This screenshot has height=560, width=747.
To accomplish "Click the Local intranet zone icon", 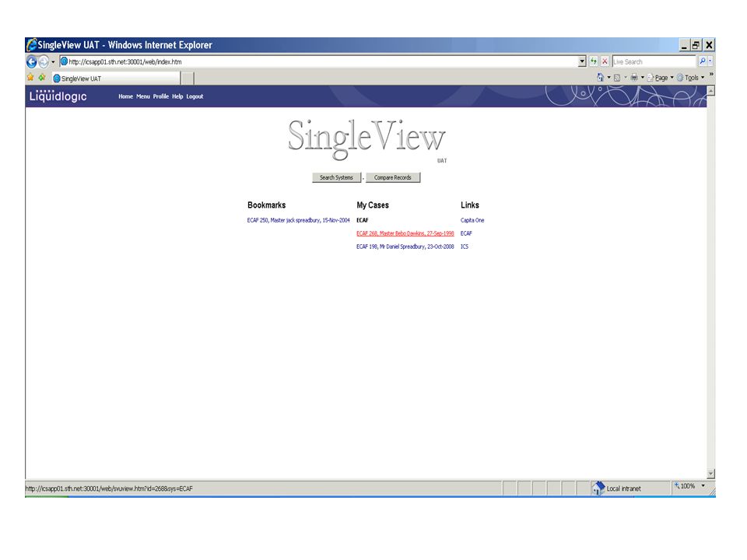I will coord(598,488).
